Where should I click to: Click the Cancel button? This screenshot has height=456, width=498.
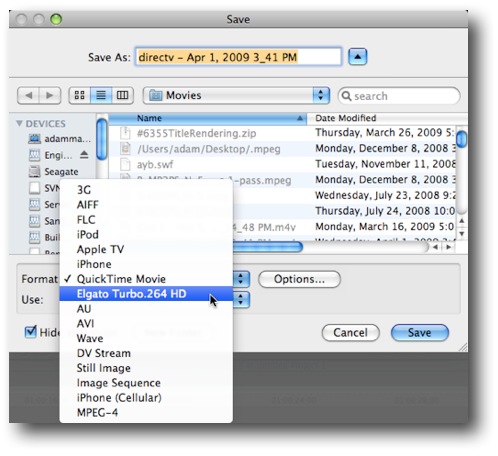pyautogui.click(x=350, y=333)
